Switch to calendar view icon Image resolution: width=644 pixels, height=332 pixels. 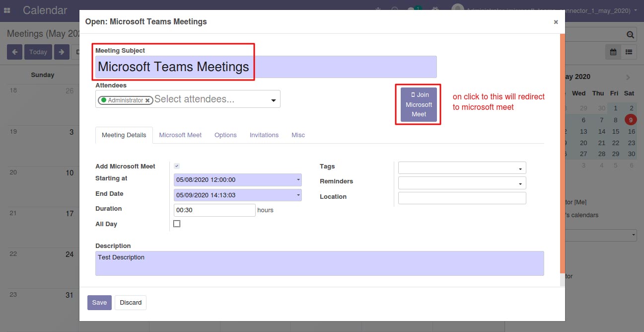point(613,52)
